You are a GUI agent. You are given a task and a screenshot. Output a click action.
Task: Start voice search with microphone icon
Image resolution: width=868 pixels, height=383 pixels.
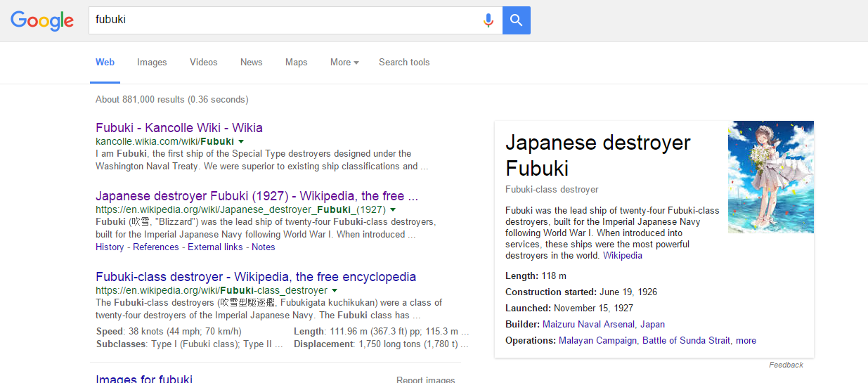pyautogui.click(x=488, y=20)
